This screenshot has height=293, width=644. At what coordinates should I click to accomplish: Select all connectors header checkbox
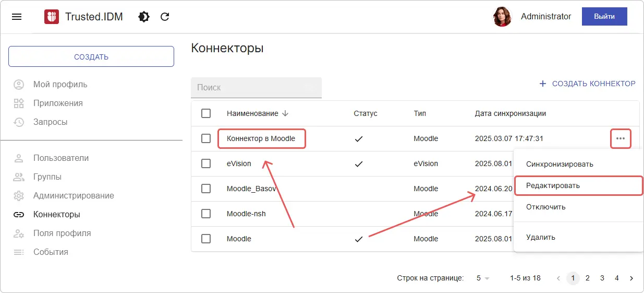click(x=206, y=113)
